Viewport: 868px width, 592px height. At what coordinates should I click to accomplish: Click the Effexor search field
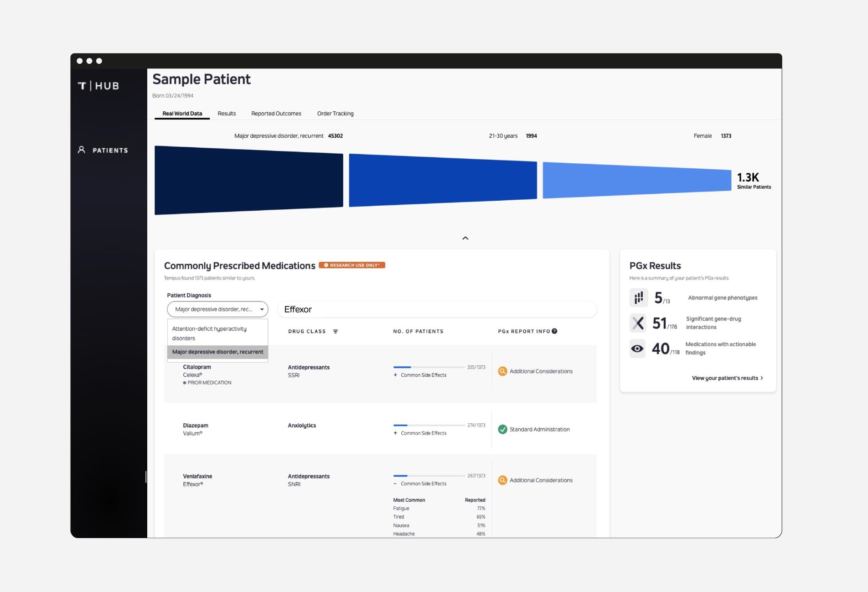437,309
